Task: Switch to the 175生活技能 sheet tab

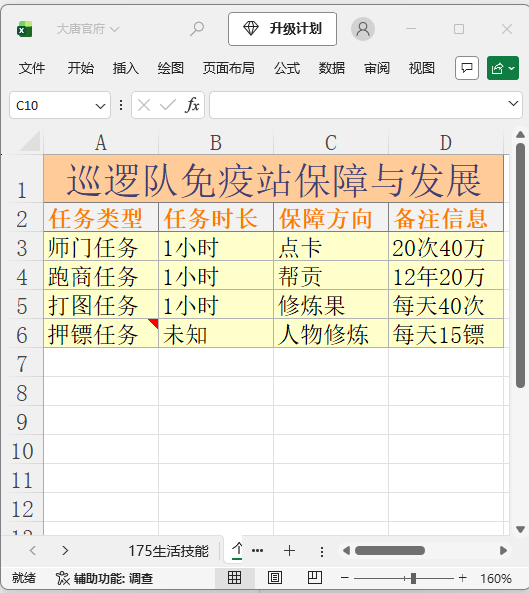Action: coord(168,551)
